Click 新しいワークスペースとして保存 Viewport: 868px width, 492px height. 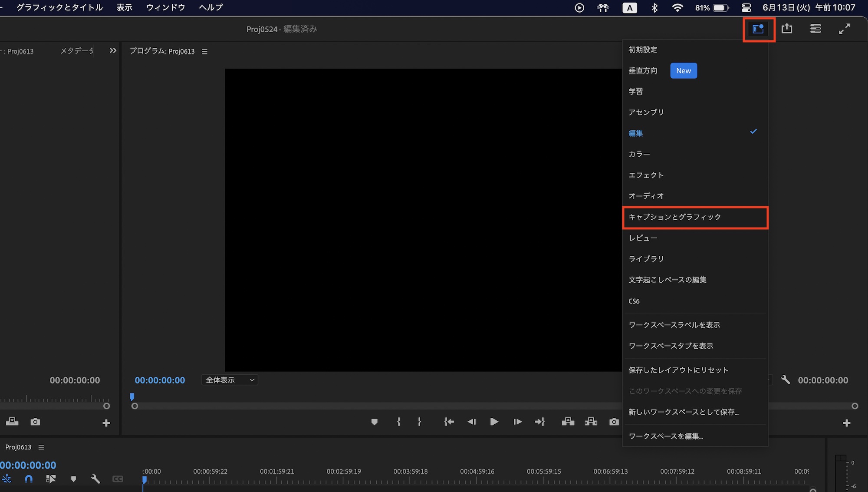click(683, 412)
